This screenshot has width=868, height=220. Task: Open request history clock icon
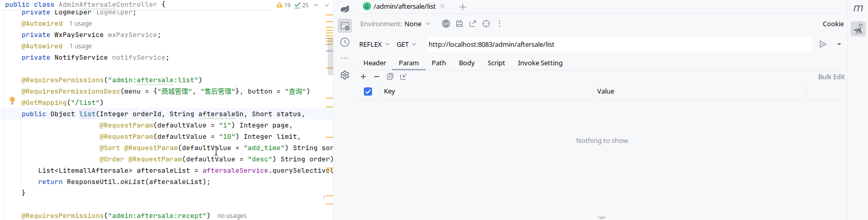coord(345,42)
